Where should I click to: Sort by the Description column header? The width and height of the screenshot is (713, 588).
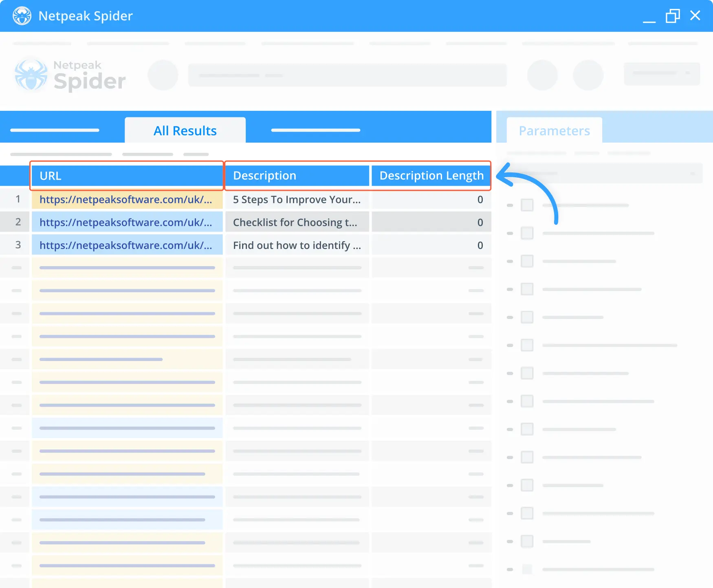pos(297,176)
